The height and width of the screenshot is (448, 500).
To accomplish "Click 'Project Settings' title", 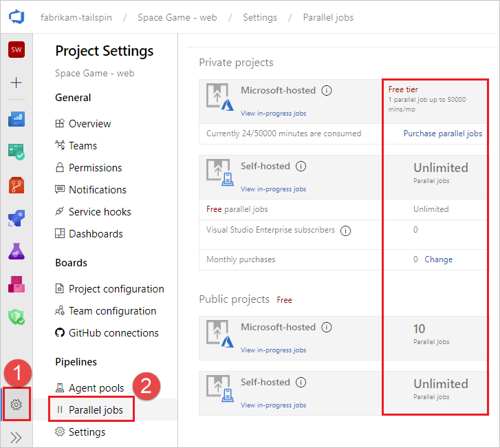I will point(105,51).
